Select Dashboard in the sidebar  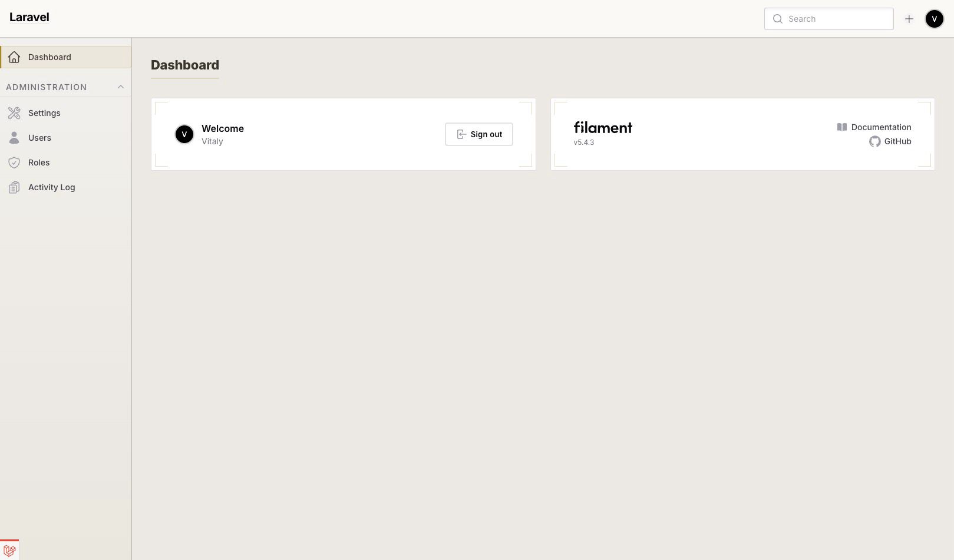point(65,57)
